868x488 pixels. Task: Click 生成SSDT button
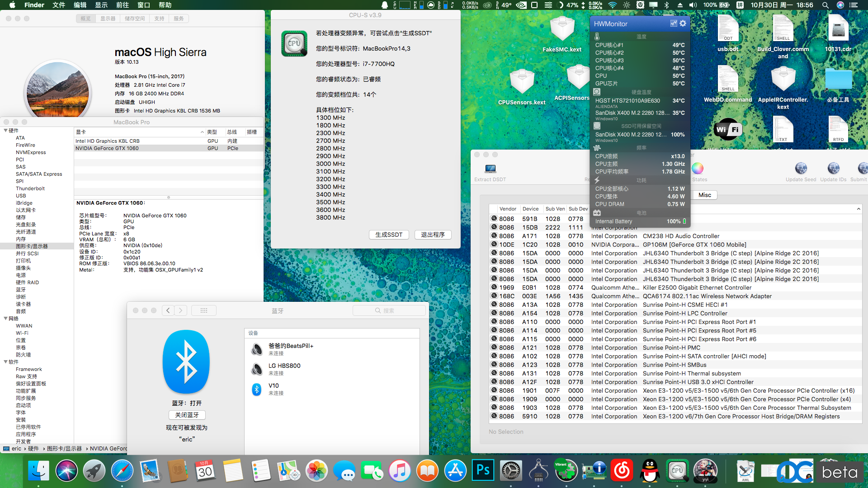pyautogui.click(x=389, y=235)
